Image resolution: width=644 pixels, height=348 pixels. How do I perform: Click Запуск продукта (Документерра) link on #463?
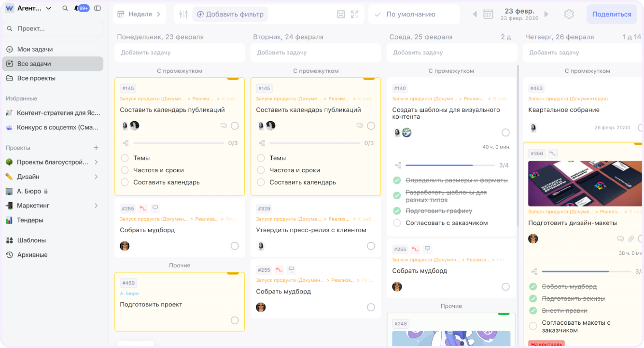(x=568, y=99)
